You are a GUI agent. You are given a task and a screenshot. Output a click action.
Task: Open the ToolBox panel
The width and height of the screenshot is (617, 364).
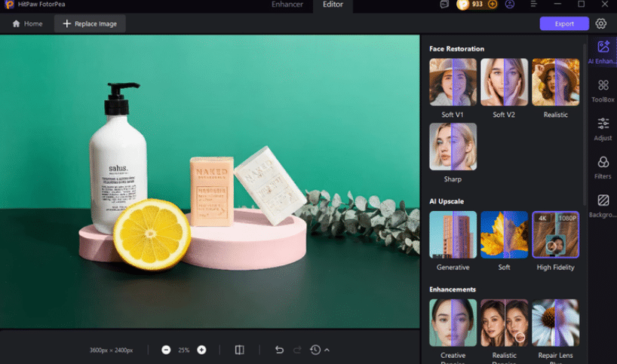click(x=603, y=90)
